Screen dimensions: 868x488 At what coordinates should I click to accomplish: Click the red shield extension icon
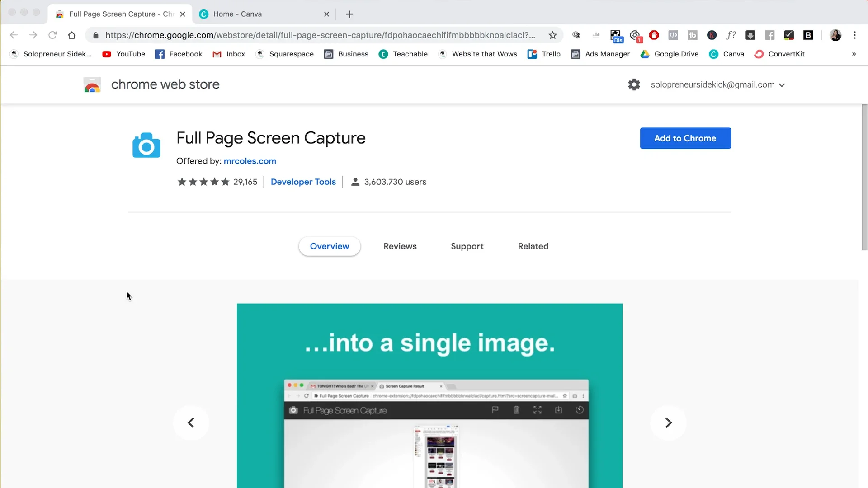(654, 35)
